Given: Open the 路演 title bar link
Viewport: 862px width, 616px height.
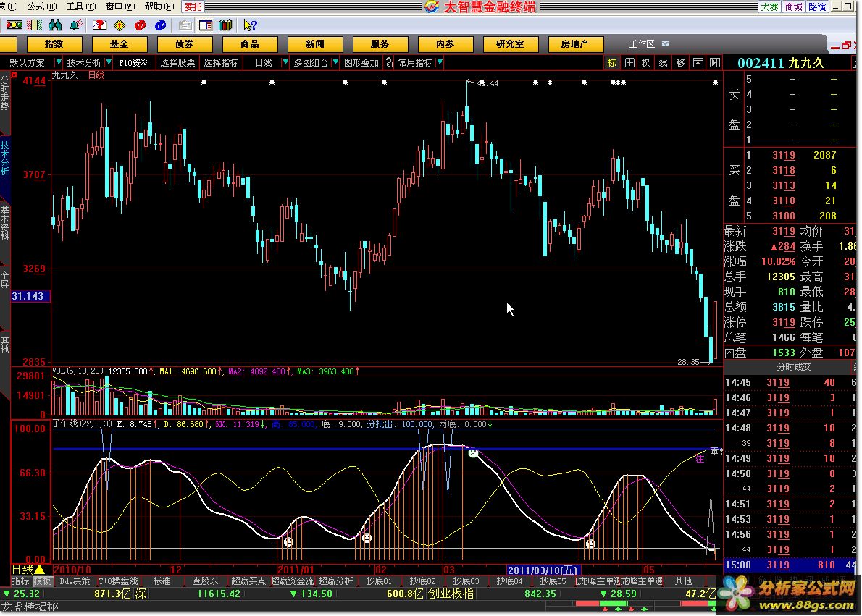Looking at the screenshot, I should click(817, 7).
